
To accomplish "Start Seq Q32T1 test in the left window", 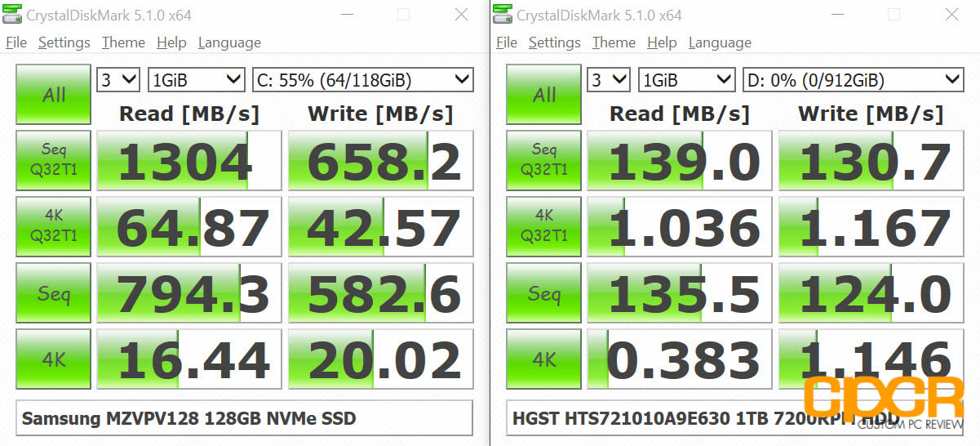I will point(53,159).
